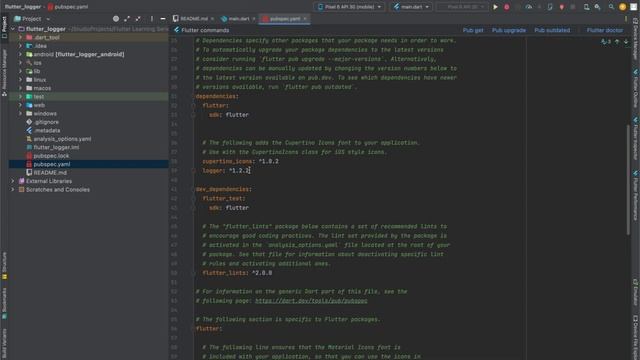Screen dimensions: 640x360
Task: Click flutter_logger breadcrumb in the title bar
Action: [23, 7]
